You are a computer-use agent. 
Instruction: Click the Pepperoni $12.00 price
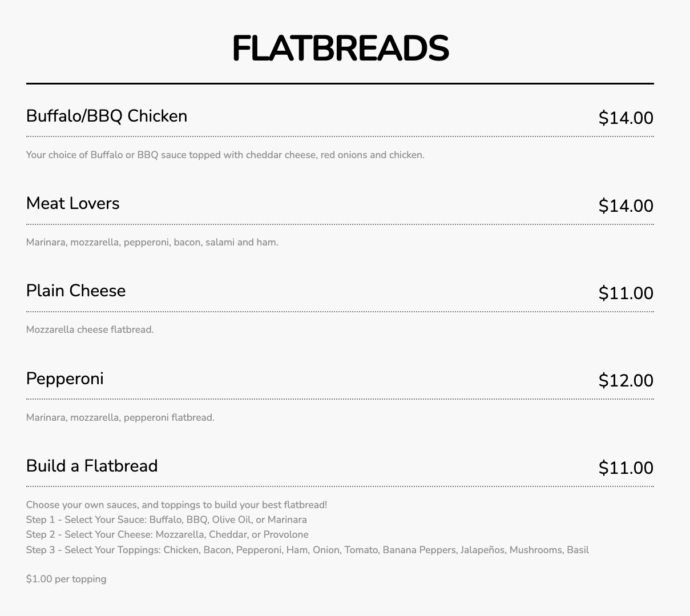pyautogui.click(x=626, y=380)
